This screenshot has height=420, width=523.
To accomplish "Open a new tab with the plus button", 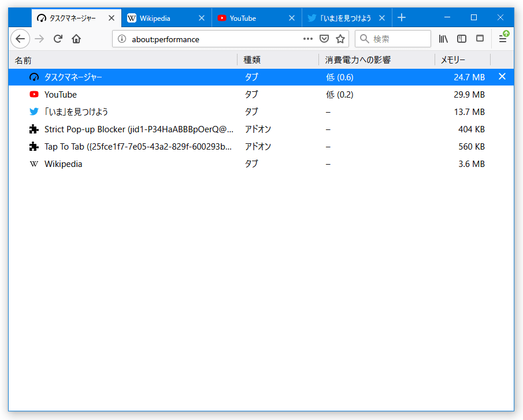I will click(402, 18).
